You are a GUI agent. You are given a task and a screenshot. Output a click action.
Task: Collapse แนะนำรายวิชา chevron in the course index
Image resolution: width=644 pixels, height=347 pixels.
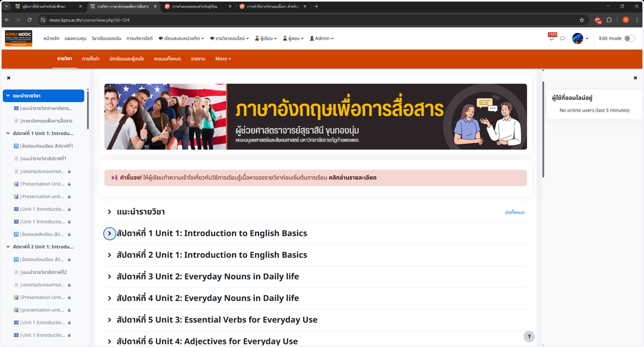(x=8, y=95)
